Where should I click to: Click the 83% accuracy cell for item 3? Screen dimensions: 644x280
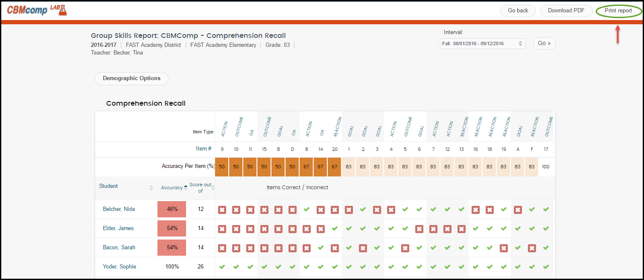pyautogui.click(x=377, y=167)
